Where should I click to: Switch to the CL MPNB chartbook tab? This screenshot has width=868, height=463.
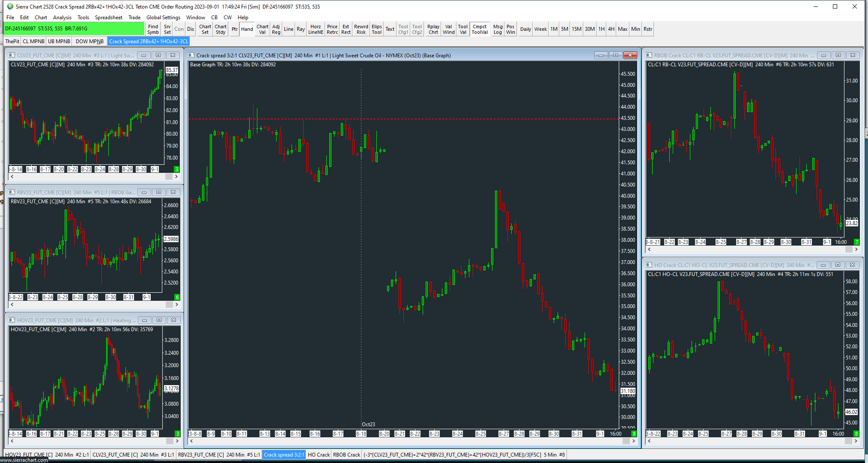tap(33, 42)
